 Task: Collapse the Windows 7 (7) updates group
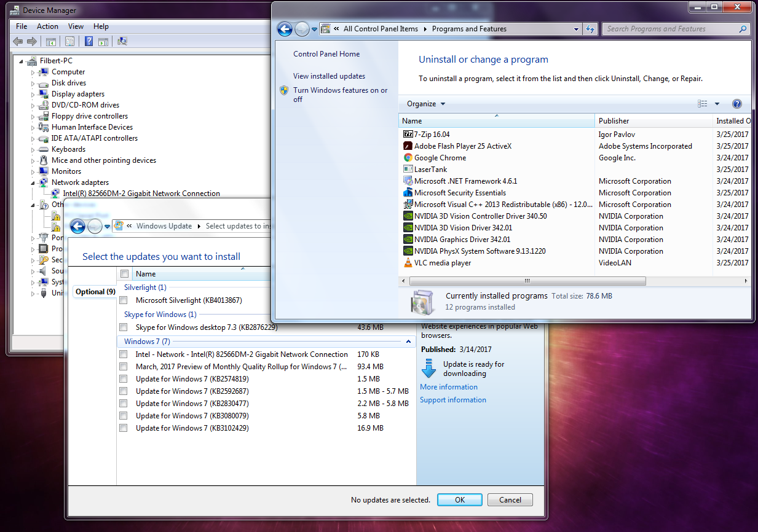coord(408,342)
